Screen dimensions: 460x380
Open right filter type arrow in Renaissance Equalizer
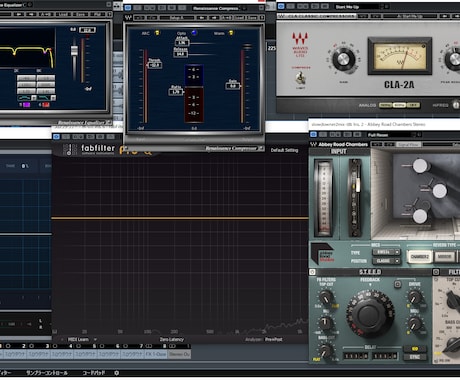[53, 98]
